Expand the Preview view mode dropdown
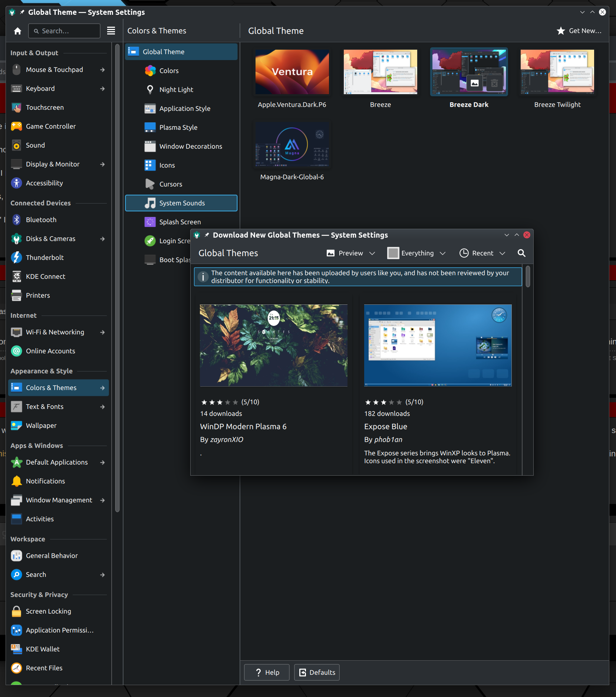This screenshot has width=616, height=697. point(351,253)
